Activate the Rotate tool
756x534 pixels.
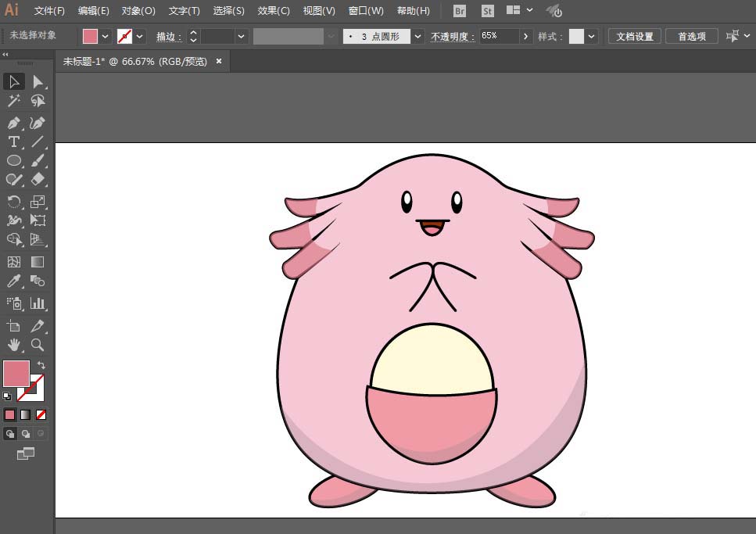click(x=14, y=201)
